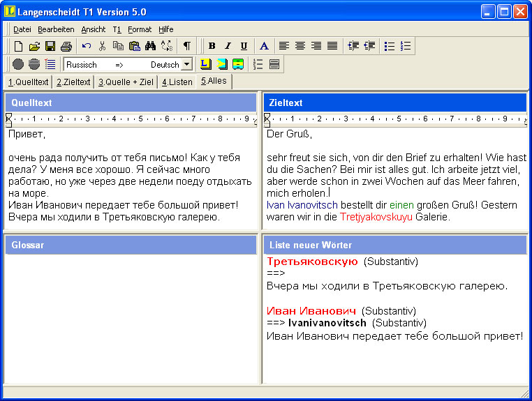
Task: Click the green word einen
Action: (401, 205)
